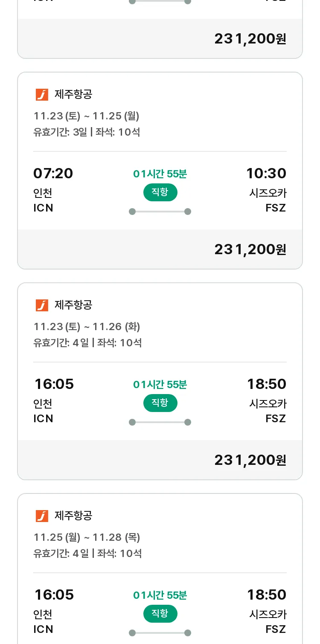Tap the topmost 231,200원 price bar
This screenshot has height=644, width=320.
click(160, 38)
